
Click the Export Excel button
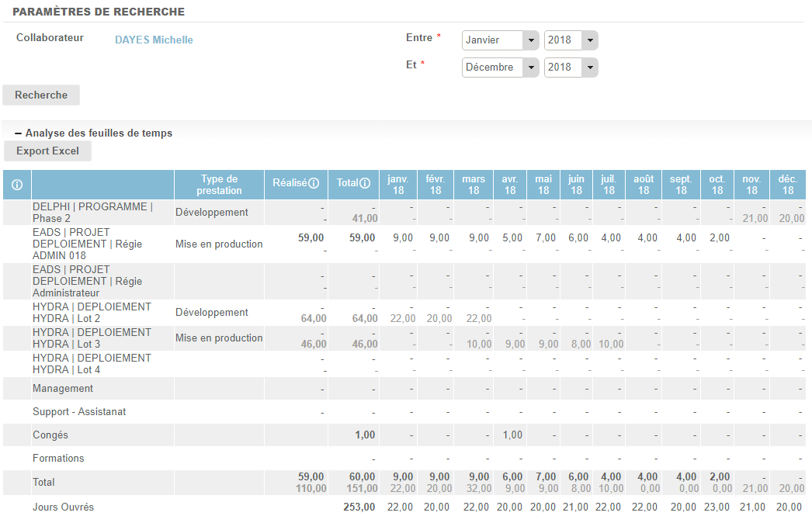pos(47,151)
